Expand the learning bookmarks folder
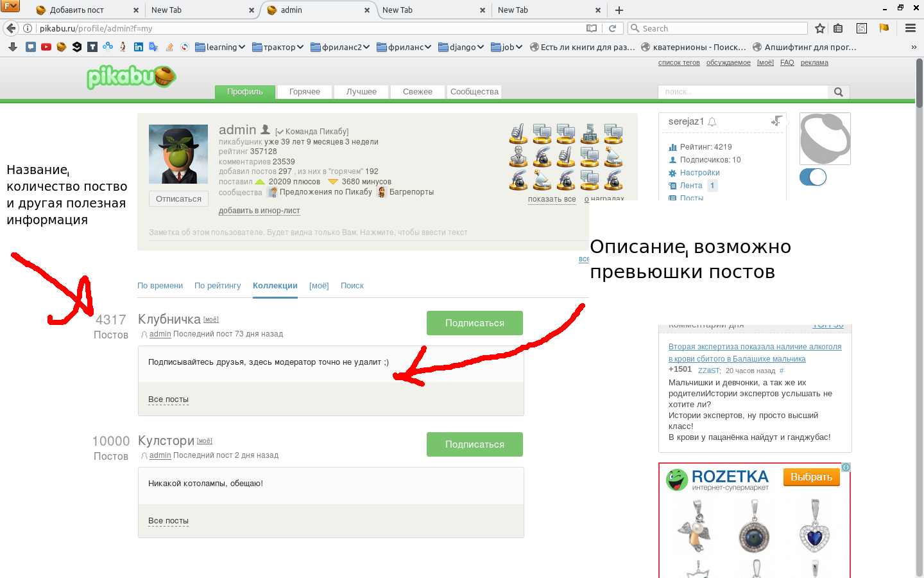The width and height of the screenshot is (924, 578). [x=220, y=47]
